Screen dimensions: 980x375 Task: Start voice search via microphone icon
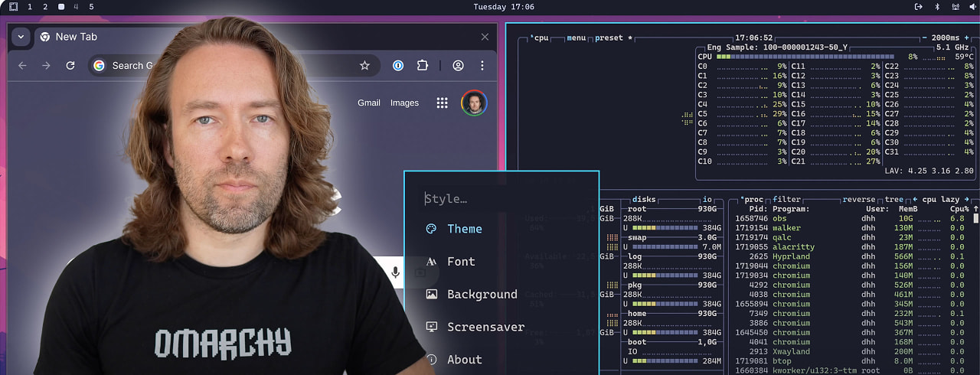[395, 272]
